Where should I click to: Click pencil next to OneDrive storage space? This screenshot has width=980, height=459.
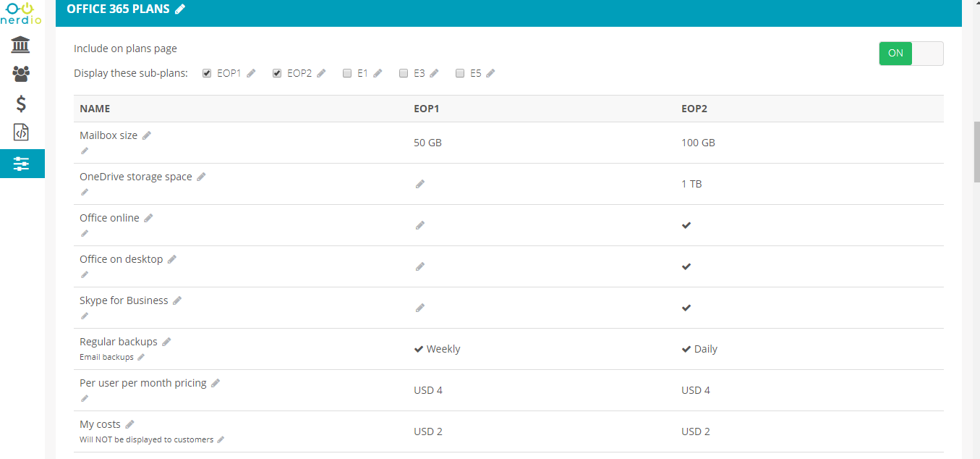point(201,177)
